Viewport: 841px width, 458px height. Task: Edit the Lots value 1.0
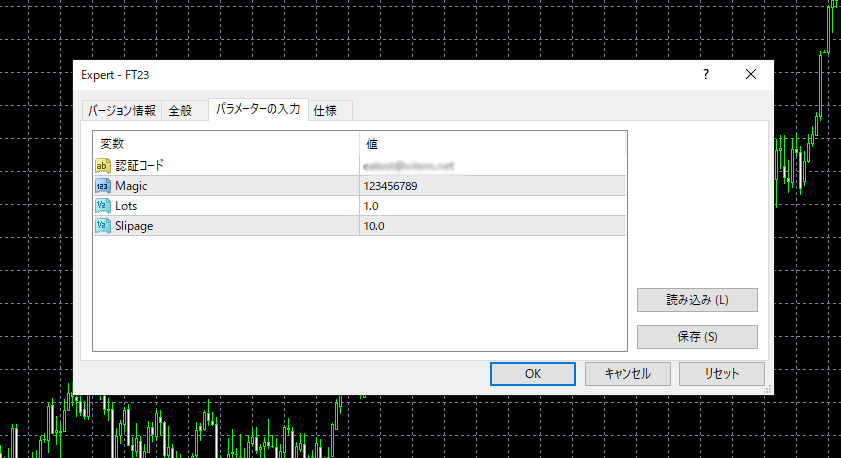[x=492, y=206]
